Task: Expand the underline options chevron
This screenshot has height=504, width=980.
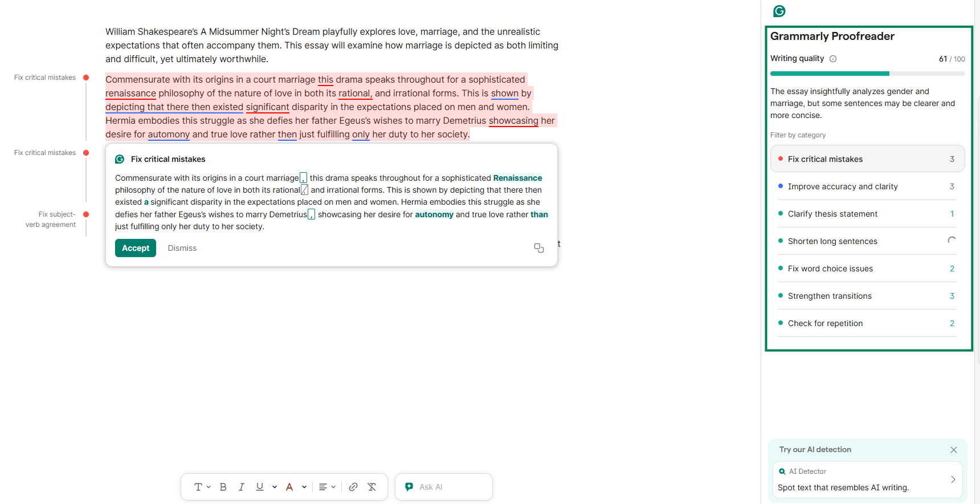Action: [x=275, y=487]
